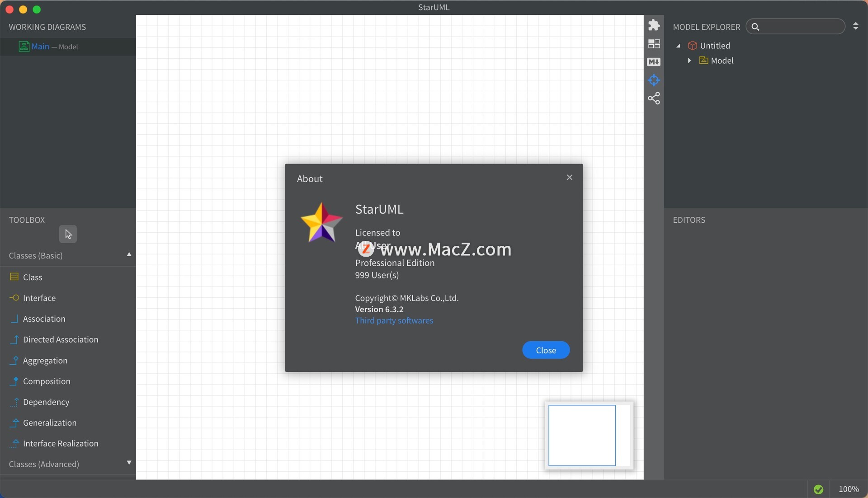Image resolution: width=868 pixels, height=498 pixels.
Task: Click the Main diagram in Working Diagrams
Action: 68,47
